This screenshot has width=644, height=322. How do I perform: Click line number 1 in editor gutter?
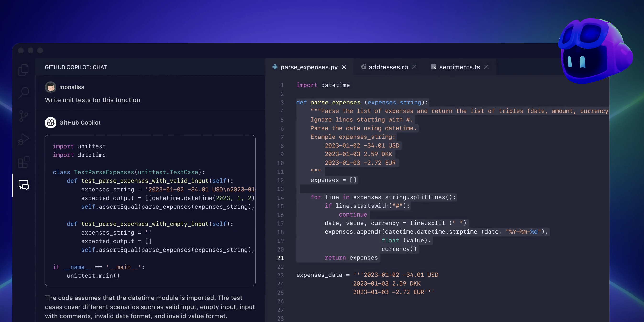282,85
